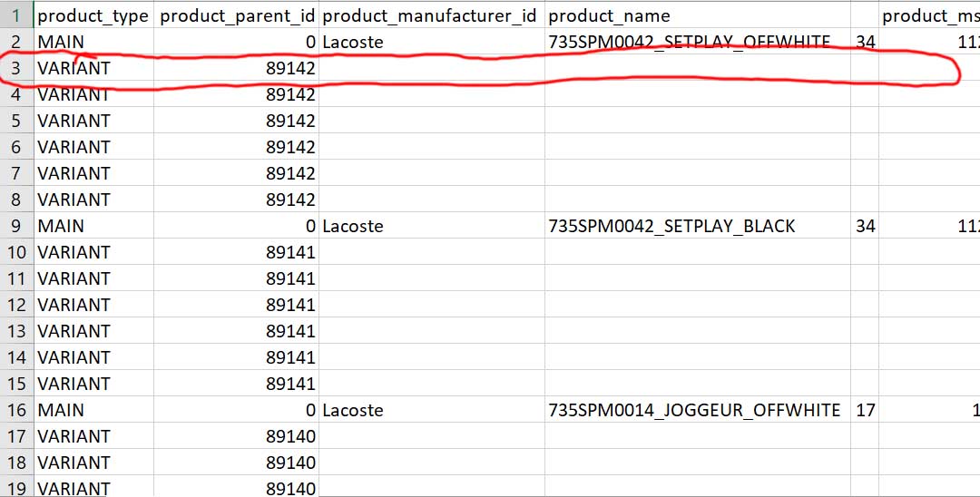Viewport: 980px width, 497px height.
Task: Select row header 8
Action: pyautogui.click(x=16, y=200)
